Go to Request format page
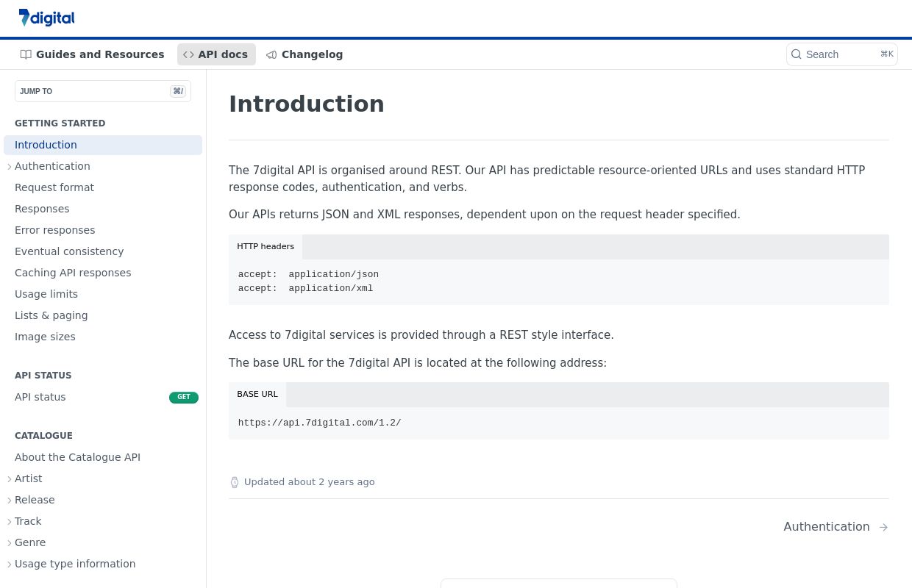The width and height of the screenshot is (912, 588). [103, 187]
